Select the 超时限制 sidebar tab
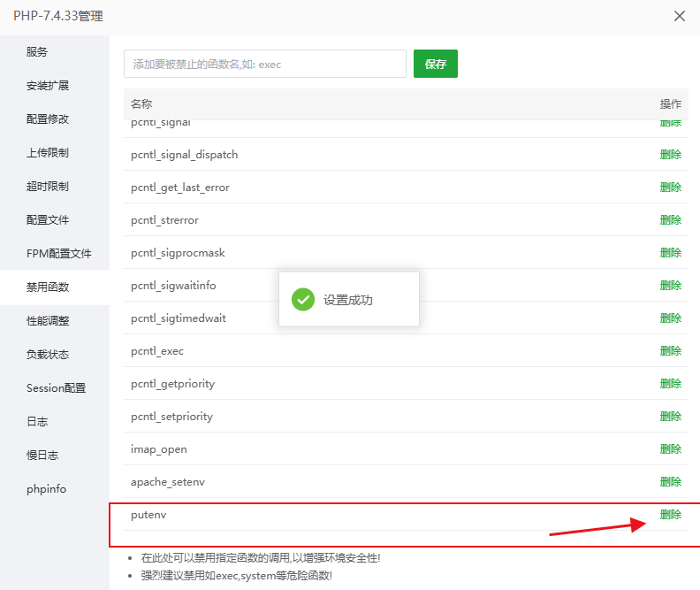Screen dimensions: 700x590 coord(48,186)
